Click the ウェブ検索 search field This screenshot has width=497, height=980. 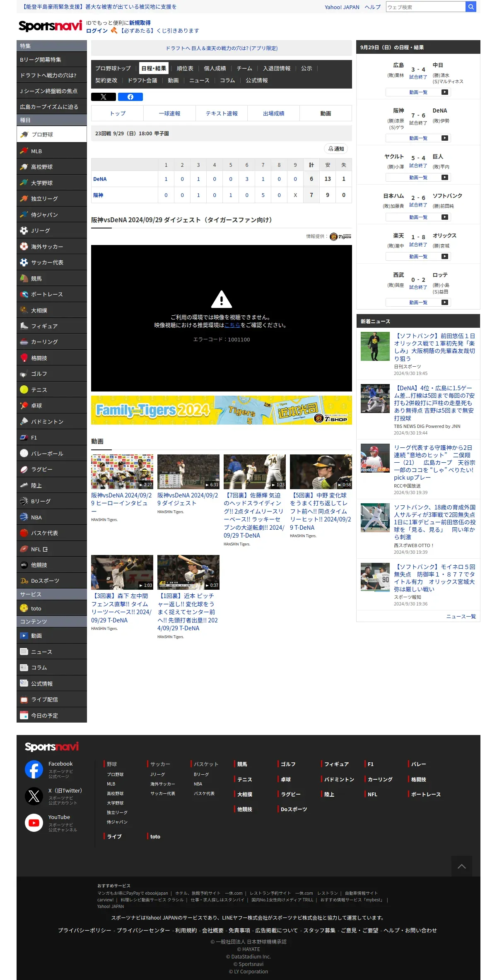tap(426, 7)
